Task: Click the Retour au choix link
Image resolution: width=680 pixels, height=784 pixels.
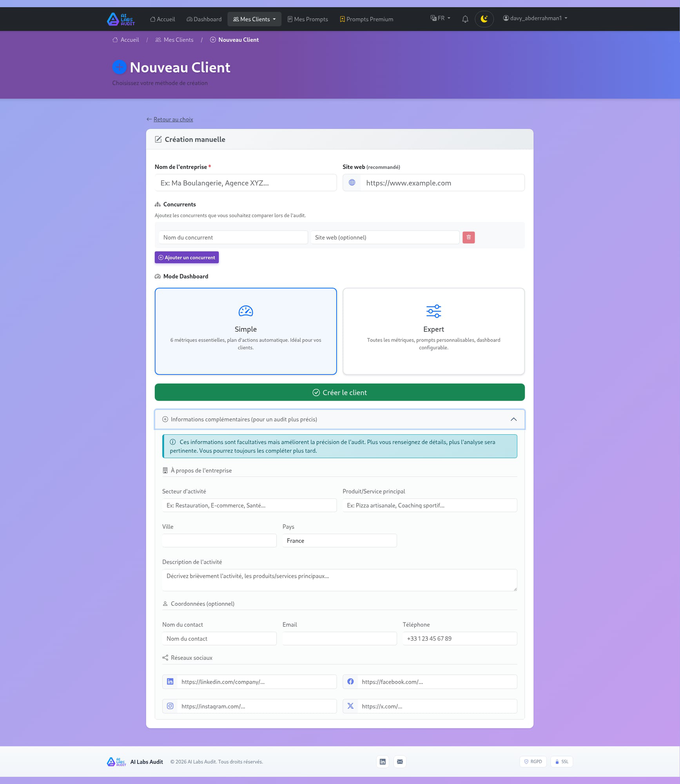Action: coord(173,119)
